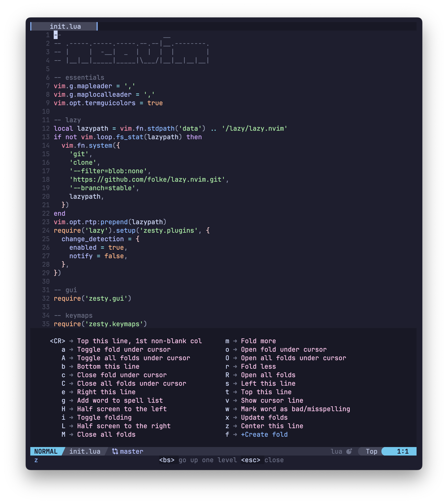
Task: Click 'change_detection' on line 25
Action: coord(92,239)
